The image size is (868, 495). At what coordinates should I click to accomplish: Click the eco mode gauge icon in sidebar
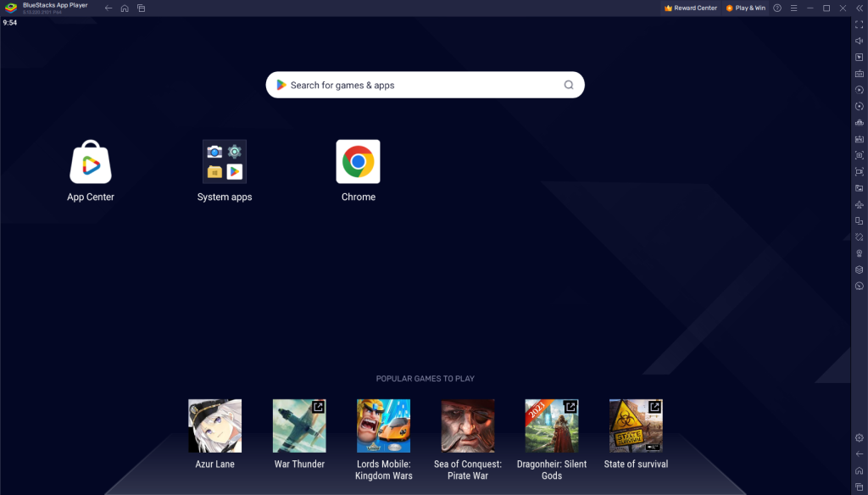tap(860, 286)
